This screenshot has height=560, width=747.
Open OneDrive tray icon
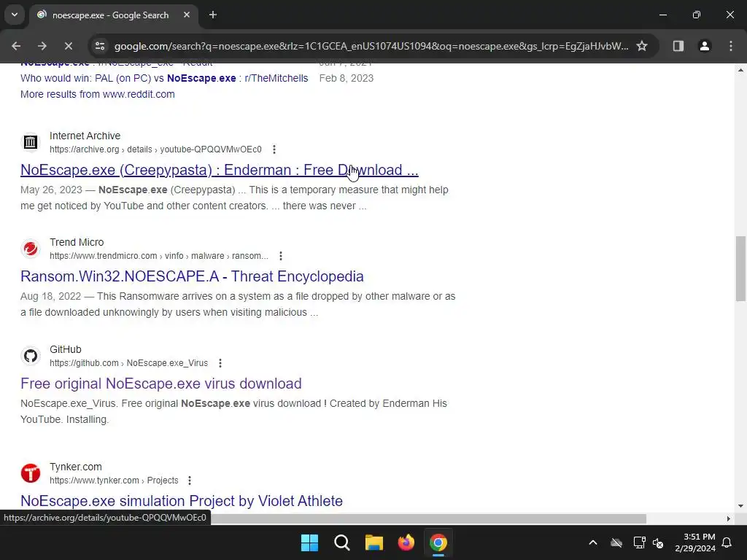(616, 542)
